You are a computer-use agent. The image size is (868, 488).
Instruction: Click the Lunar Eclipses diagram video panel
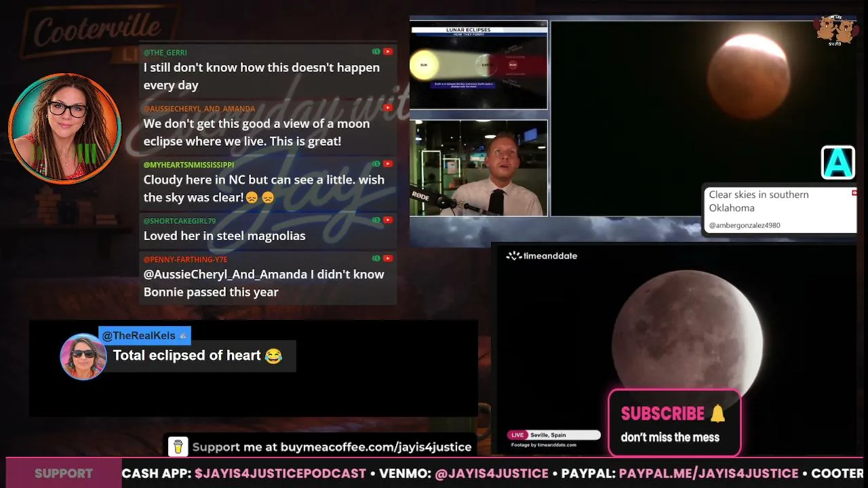tap(478, 65)
